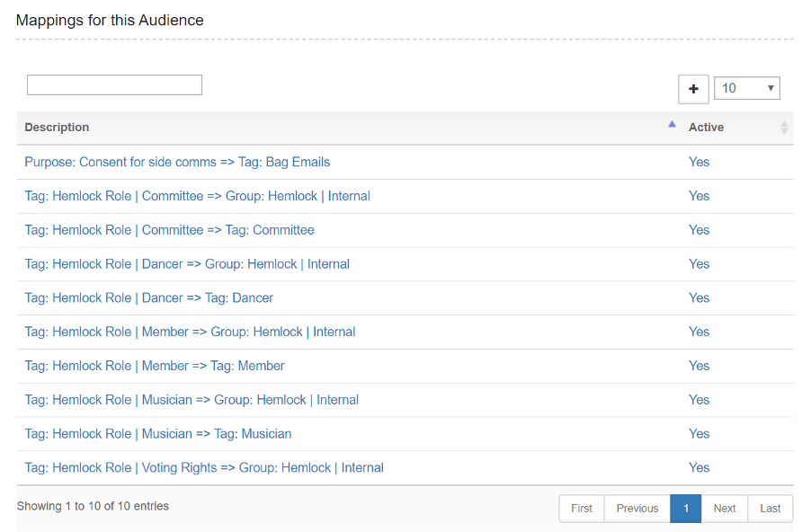811x532 pixels.
Task: Go to the First page
Action: [582, 509]
